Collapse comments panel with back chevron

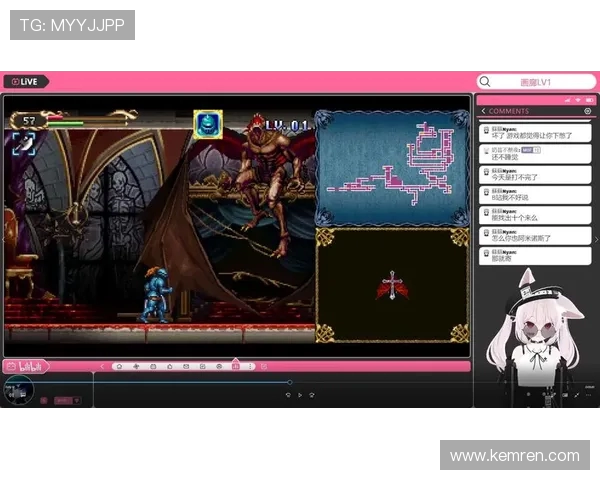tap(484, 111)
